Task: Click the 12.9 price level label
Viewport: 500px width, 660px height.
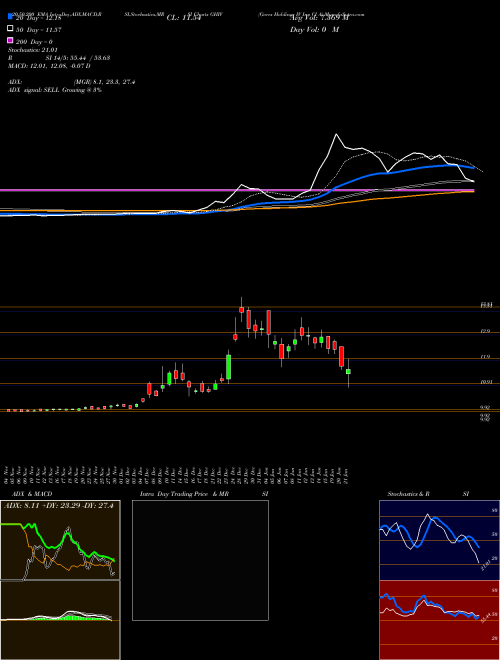Action: point(485,332)
